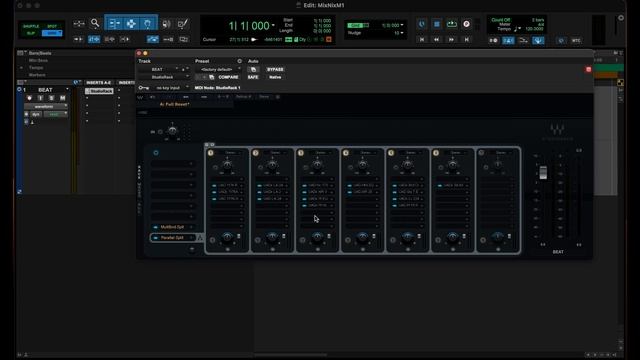Select chain number 3 badge in StudioRack
Image resolution: width=640 pixels, height=360 pixels.
point(301,153)
